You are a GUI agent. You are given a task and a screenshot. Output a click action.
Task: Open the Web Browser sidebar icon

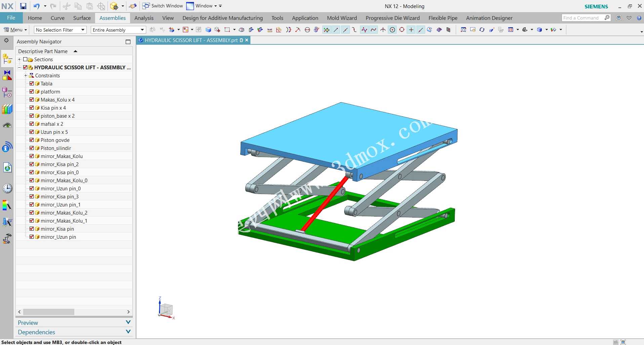click(x=7, y=167)
